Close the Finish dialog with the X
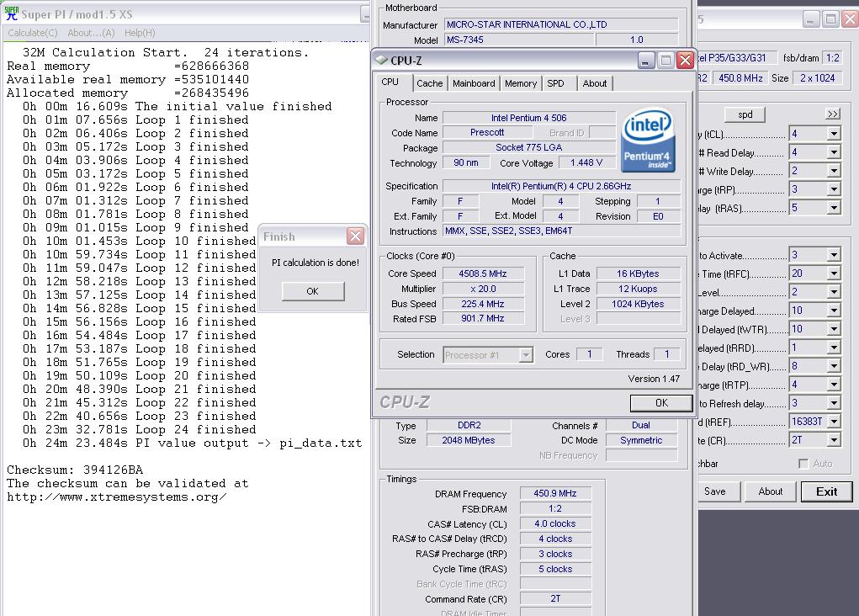Viewport: 859px width, 616px height. pyautogui.click(x=355, y=236)
